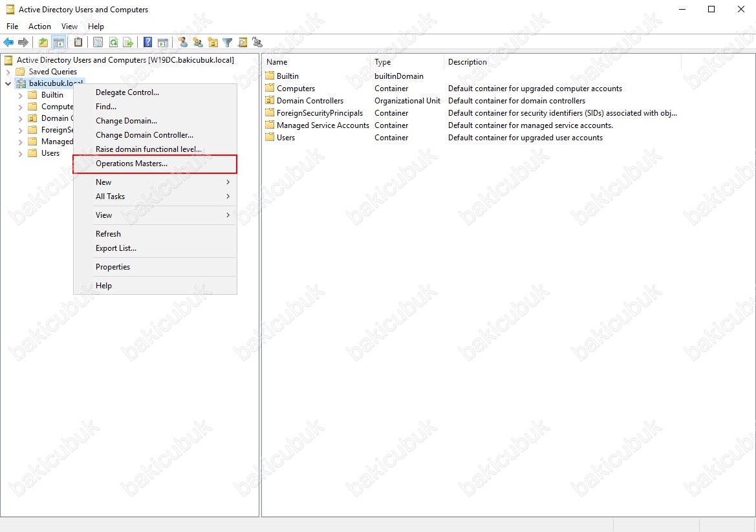Click Help in the context menu

[155, 286]
